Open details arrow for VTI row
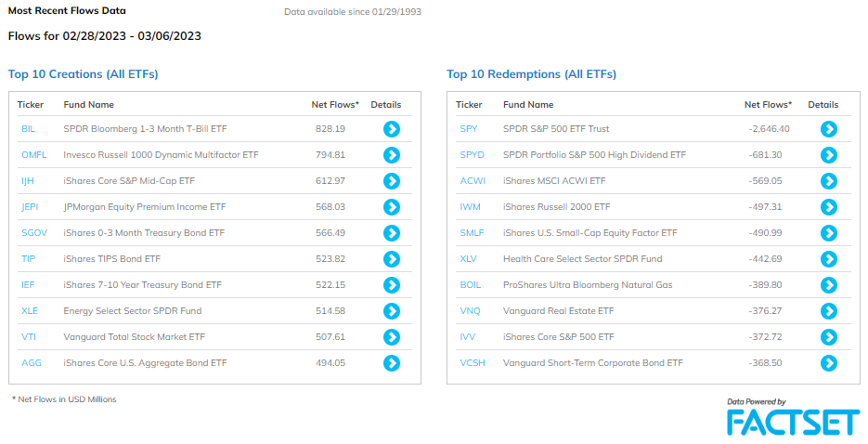Image resolution: width=868 pixels, height=444 pixels. pos(392,337)
